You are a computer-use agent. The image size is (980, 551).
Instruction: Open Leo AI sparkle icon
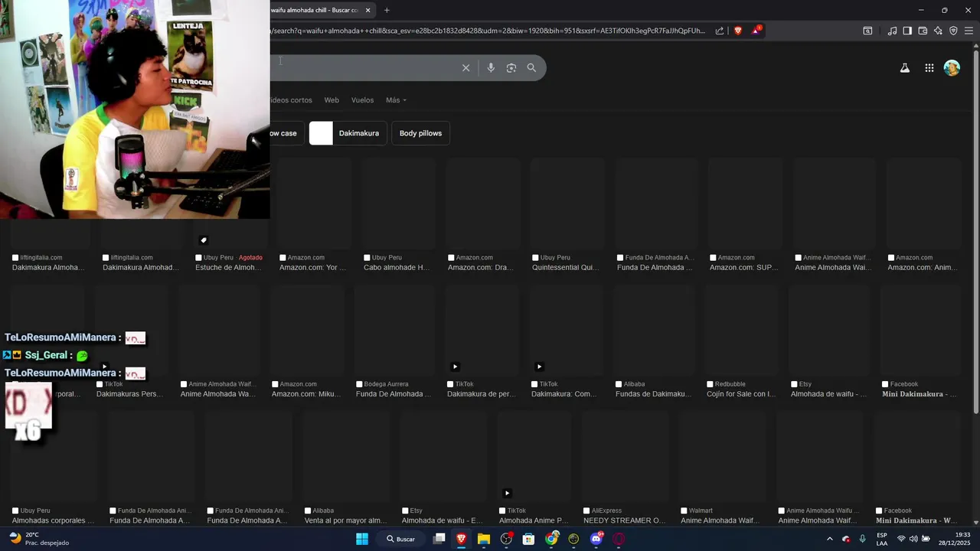click(938, 31)
